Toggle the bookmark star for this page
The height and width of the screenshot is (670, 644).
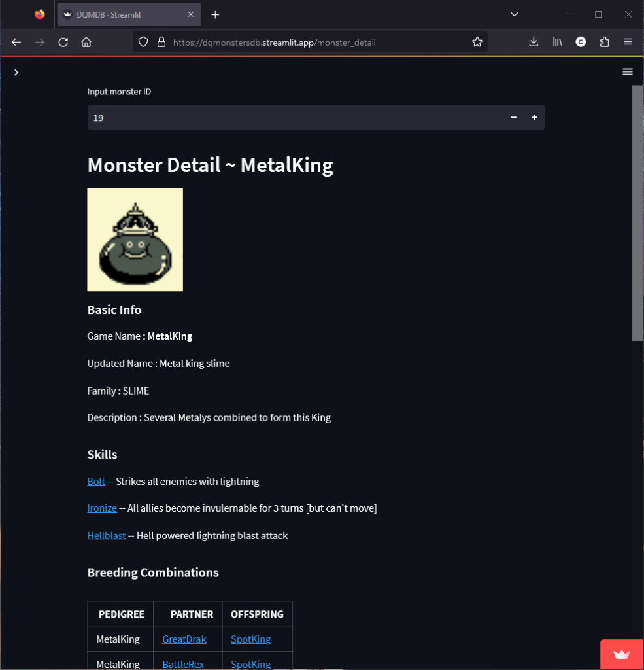(x=477, y=42)
